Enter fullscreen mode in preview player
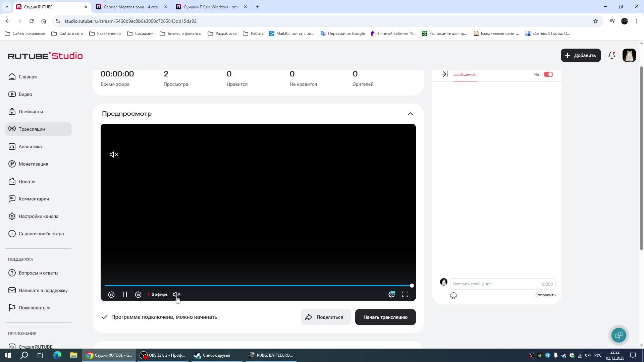The image size is (644, 362). 405,295
